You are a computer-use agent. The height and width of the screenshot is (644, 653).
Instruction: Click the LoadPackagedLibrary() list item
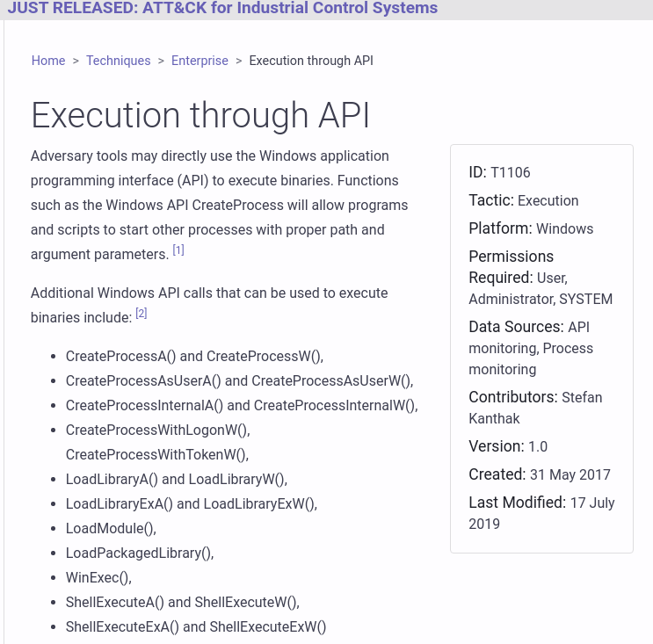pos(140,554)
